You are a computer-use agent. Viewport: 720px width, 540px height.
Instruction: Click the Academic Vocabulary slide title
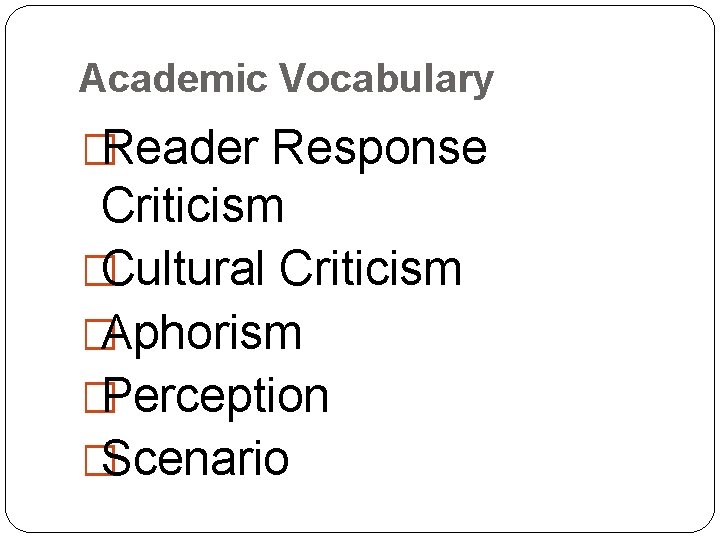(x=286, y=80)
